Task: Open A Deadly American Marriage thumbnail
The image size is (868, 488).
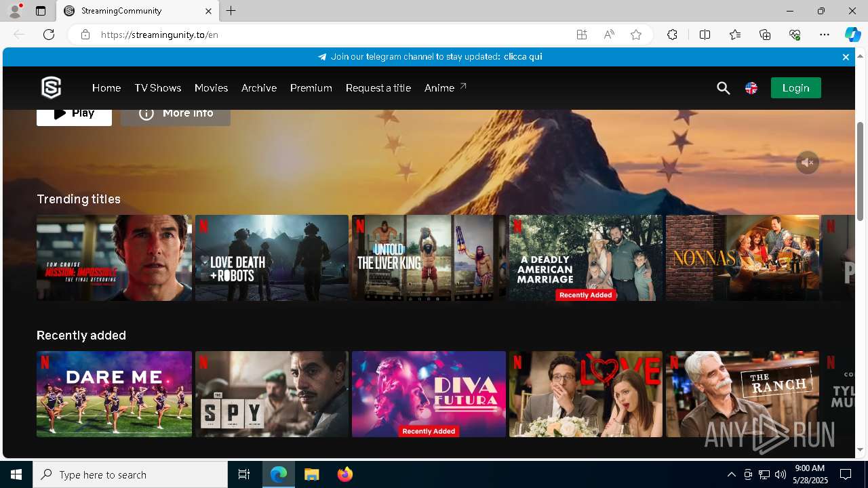Action: tap(586, 258)
